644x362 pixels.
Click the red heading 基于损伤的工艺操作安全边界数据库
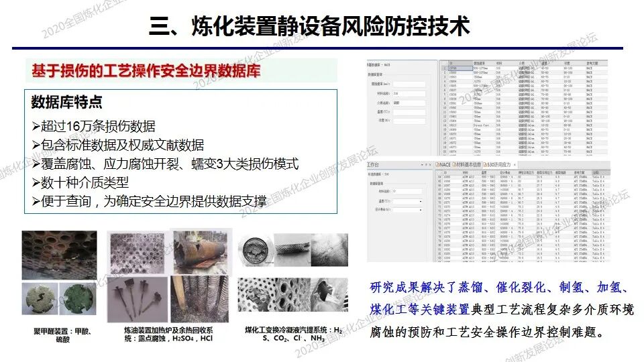[x=146, y=70]
